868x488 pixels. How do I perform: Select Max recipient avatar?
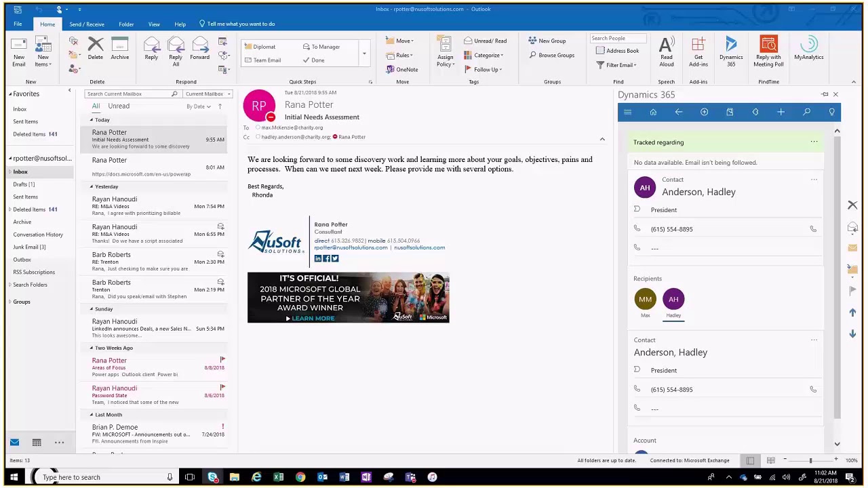(x=645, y=299)
